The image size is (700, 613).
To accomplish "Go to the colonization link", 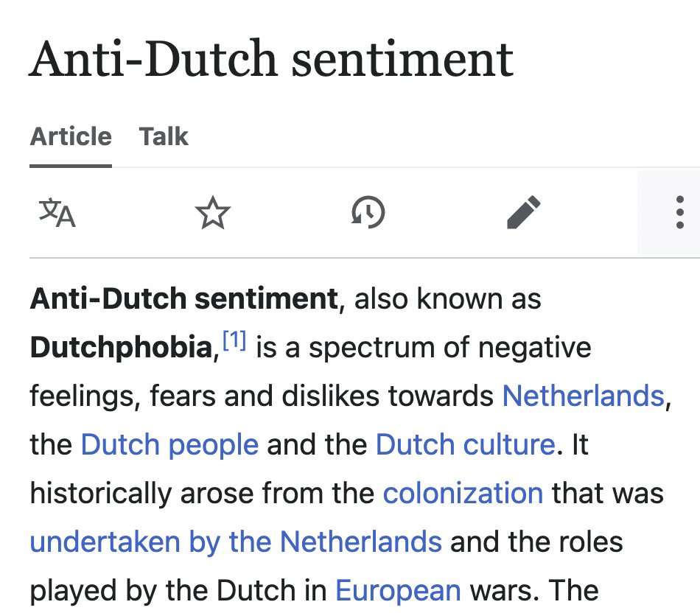I will click(463, 493).
